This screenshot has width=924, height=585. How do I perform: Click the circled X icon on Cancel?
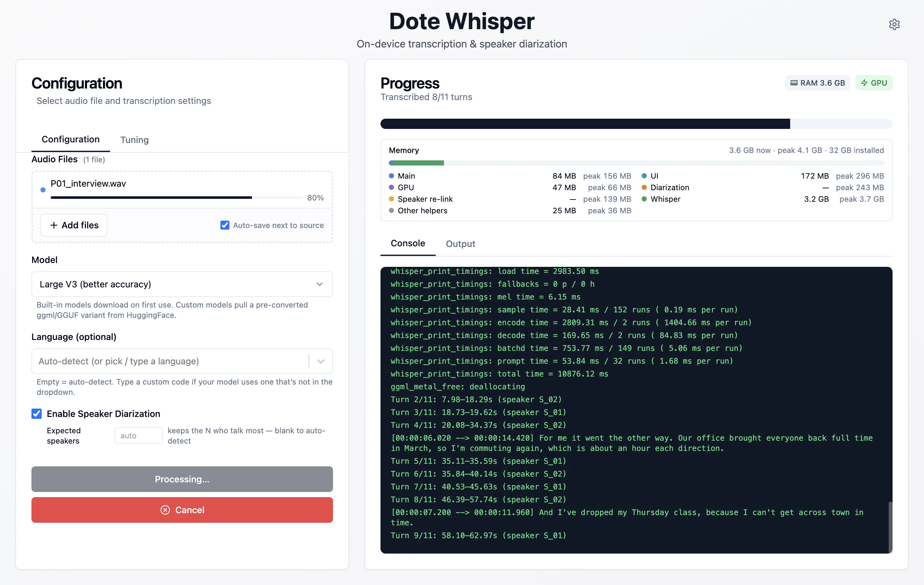coord(165,510)
